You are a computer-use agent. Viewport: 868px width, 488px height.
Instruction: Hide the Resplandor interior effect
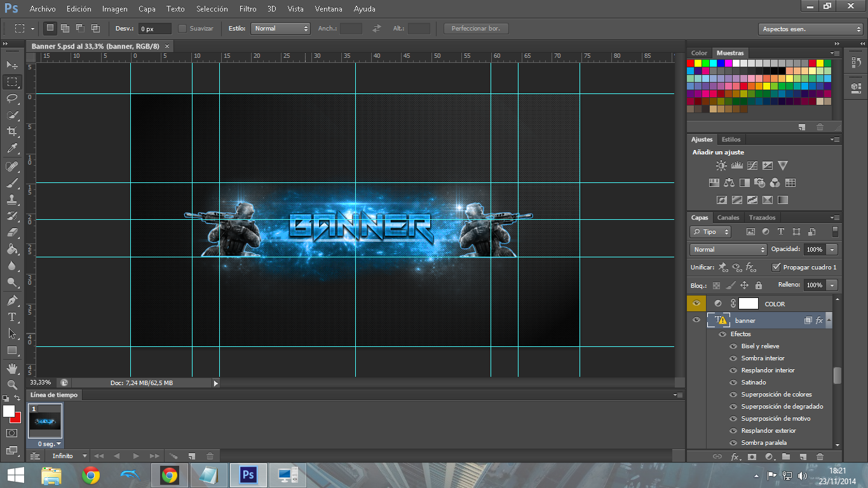point(733,370)
